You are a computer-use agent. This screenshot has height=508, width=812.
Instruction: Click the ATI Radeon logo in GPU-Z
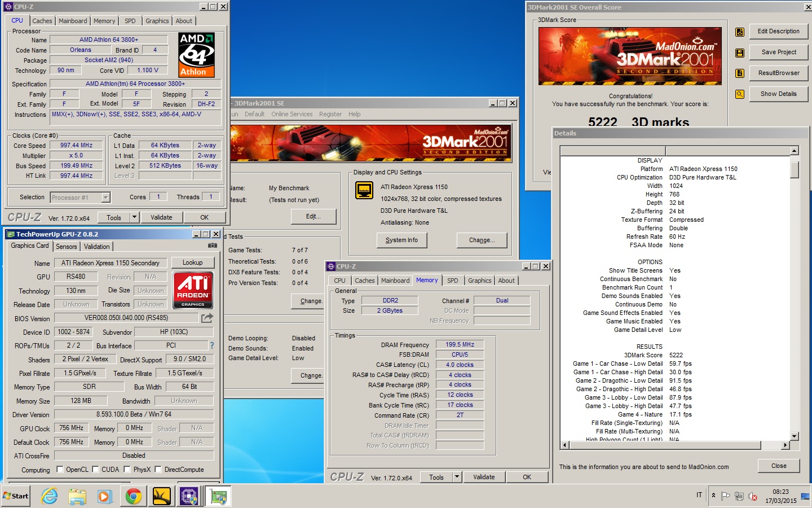tap(193, 290)
